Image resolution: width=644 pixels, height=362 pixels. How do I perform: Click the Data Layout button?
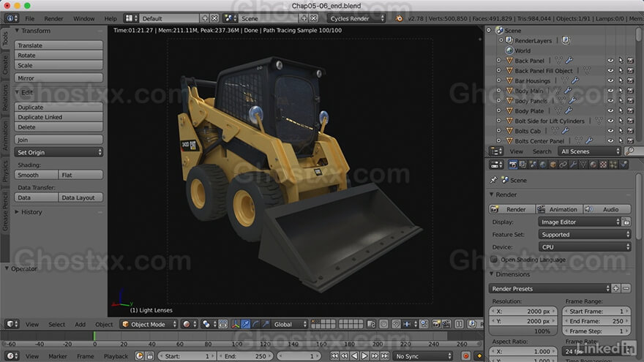click(80, 197)
